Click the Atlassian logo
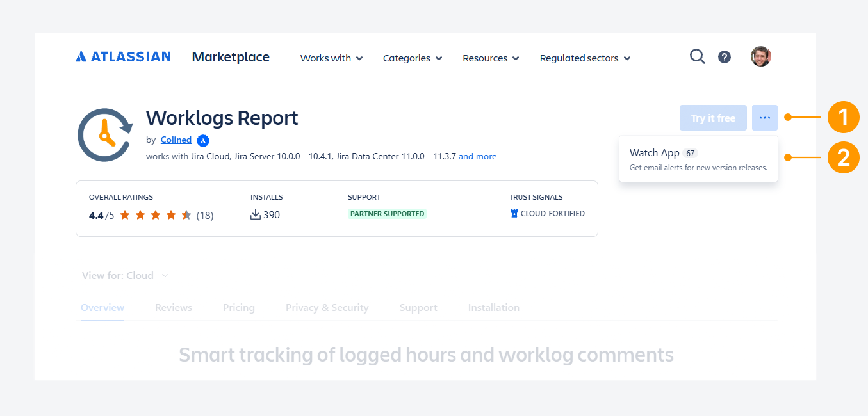868x416 pixels. pyautogui.click(x=123, y=57)
